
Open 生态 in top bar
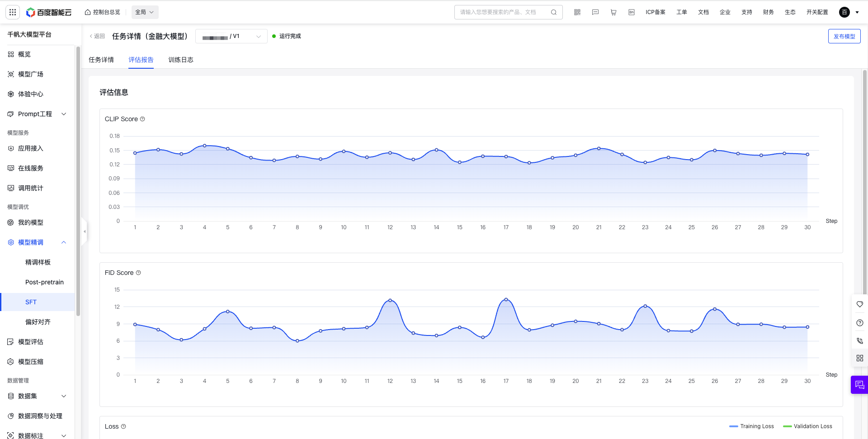790,12
